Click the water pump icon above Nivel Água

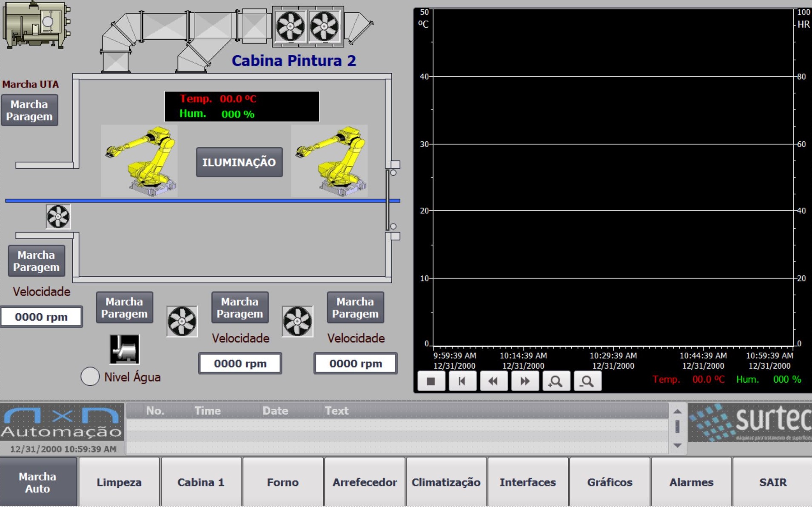(124, 349)
